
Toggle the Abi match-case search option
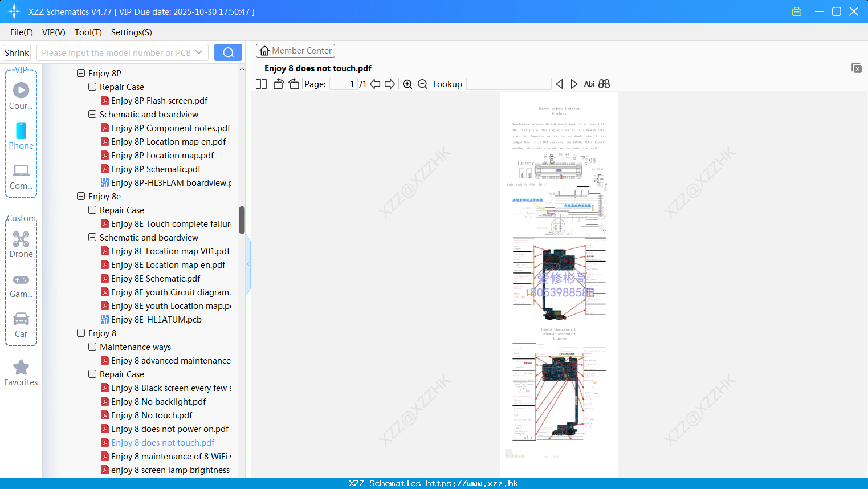tap(589, 84)
